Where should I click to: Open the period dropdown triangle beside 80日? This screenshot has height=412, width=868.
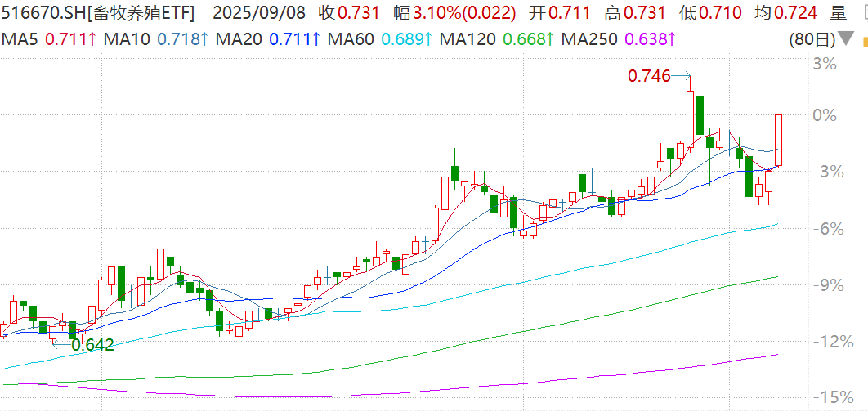(x=847, y=40)
